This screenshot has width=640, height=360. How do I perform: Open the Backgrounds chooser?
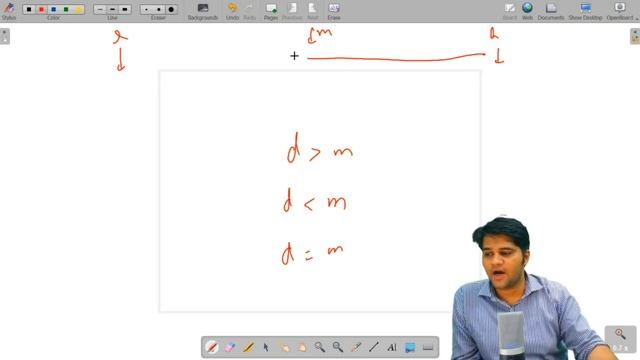point(203,11)
